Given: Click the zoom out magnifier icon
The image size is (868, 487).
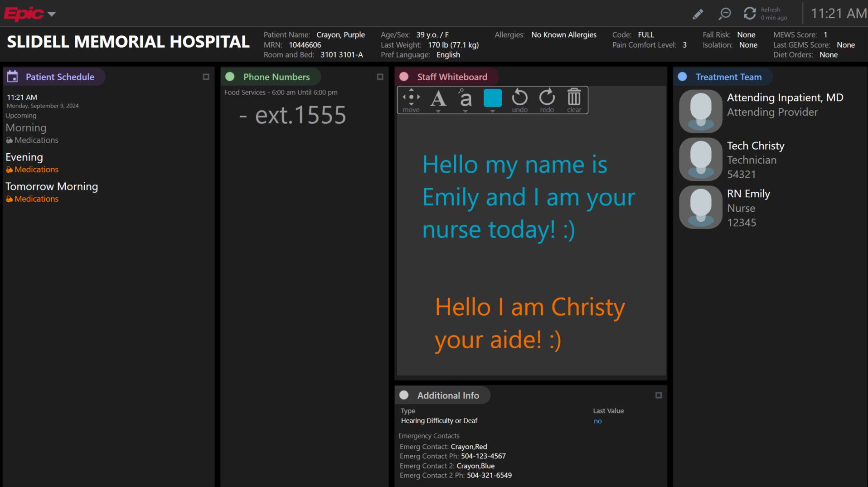Looking at the screenshot, I should (x=724, y=14).
